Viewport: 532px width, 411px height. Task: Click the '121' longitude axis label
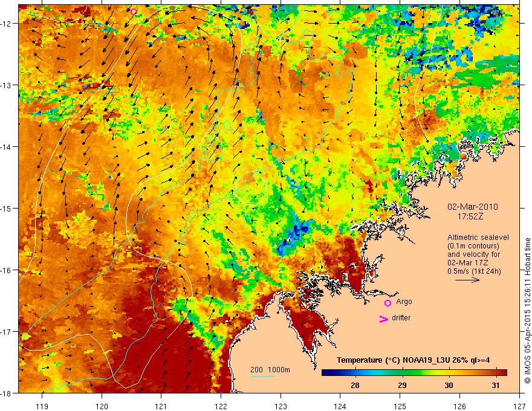click(161, 406)
